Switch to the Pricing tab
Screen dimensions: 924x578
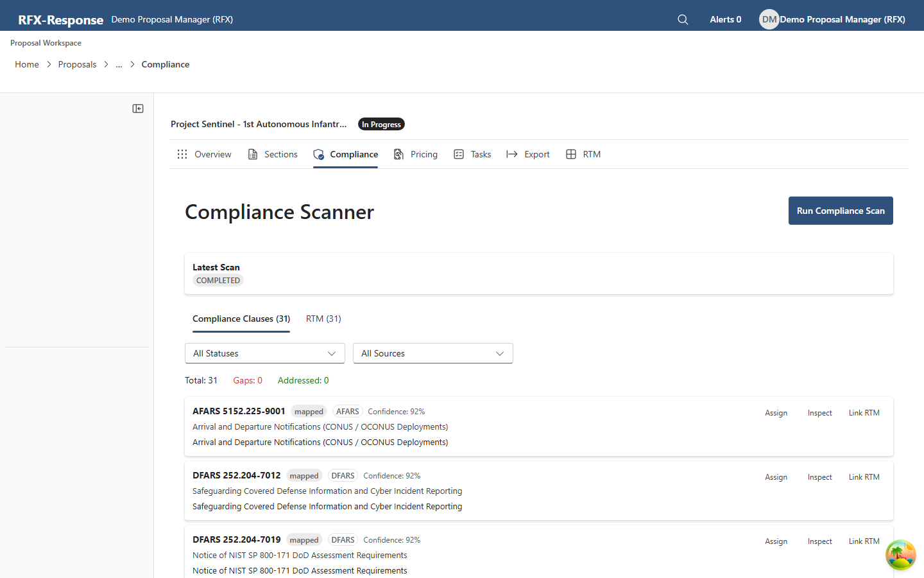(416, 154)
